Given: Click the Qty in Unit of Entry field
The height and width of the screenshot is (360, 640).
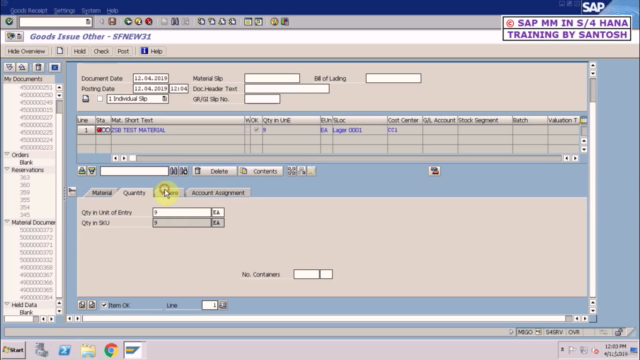Looking at the screenshot, I should point(182,212).
